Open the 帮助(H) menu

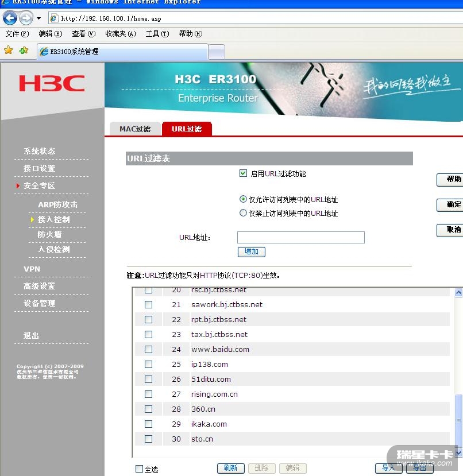191,34
